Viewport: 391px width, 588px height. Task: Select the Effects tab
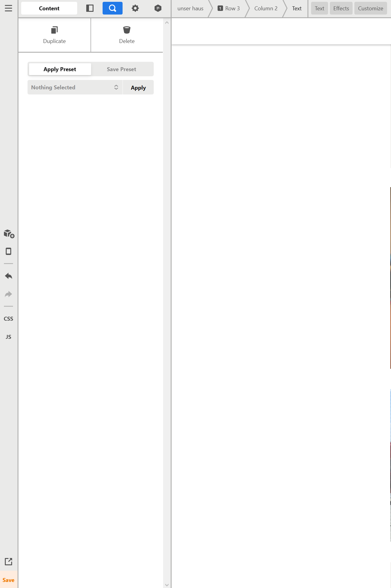[341, 8]
